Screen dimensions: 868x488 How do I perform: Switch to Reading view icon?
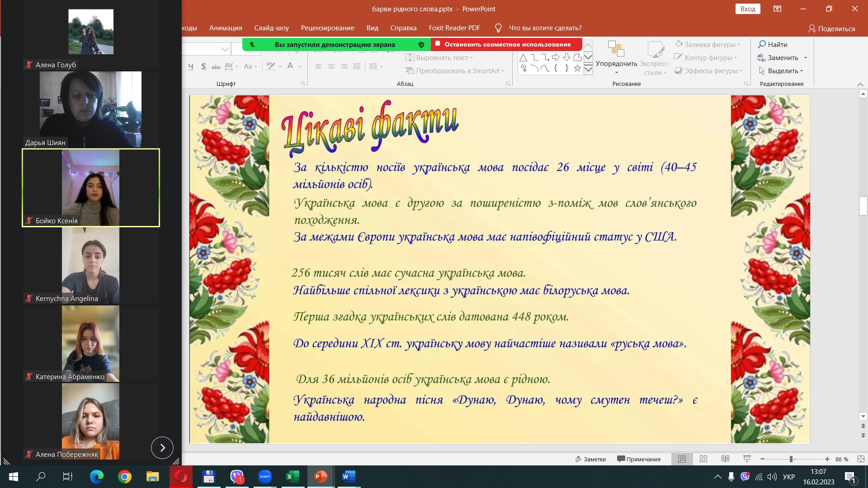[x=725, y=459]
